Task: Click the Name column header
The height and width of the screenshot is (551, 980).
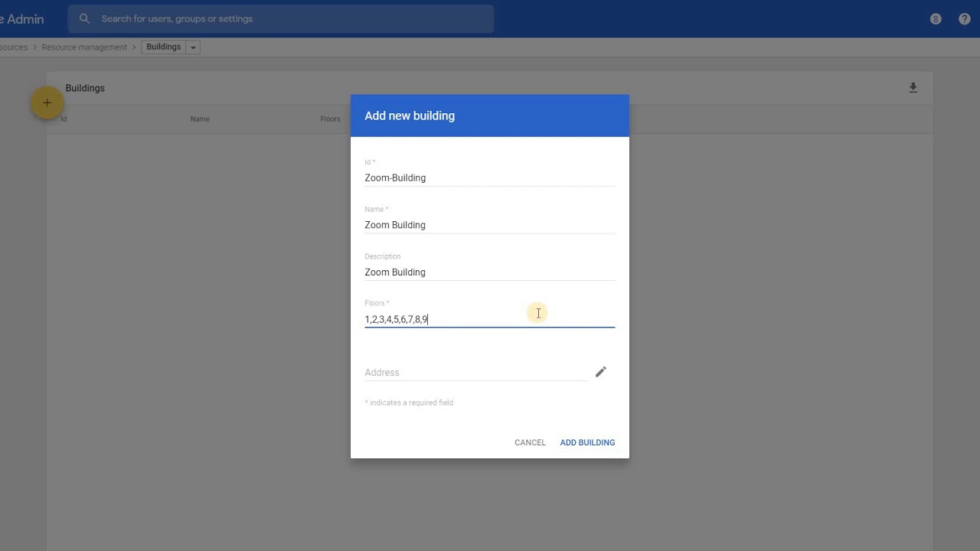Action: click(200, 119)
